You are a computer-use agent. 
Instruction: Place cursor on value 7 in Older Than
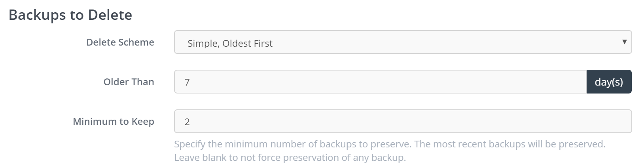187,82
